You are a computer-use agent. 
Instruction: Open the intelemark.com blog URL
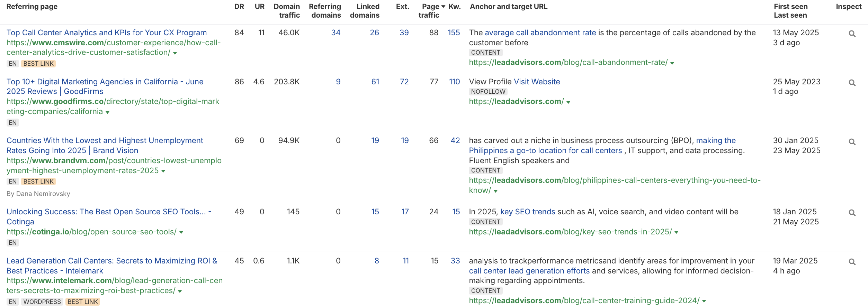(x=115, y=286)
